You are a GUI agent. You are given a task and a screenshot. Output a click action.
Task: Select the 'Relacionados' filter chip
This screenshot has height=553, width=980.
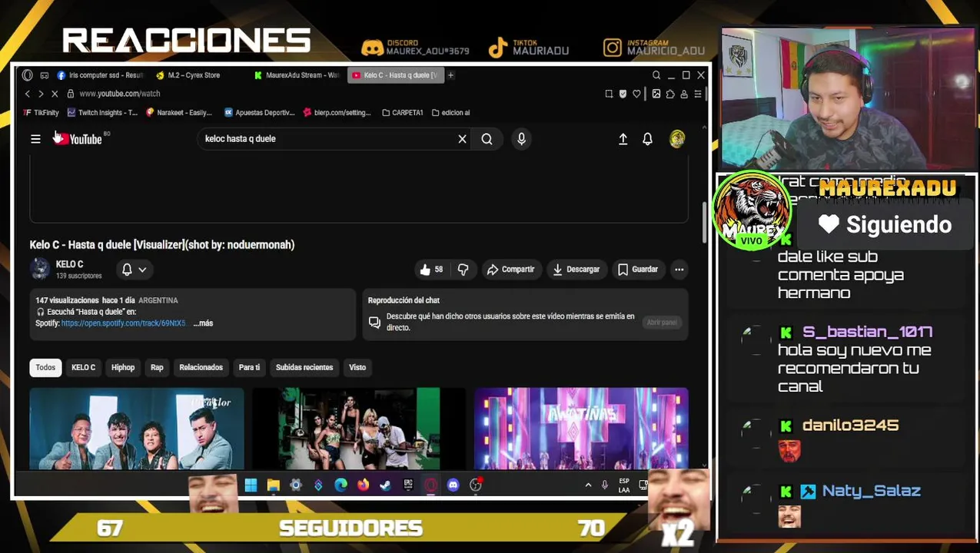(201, 367)
